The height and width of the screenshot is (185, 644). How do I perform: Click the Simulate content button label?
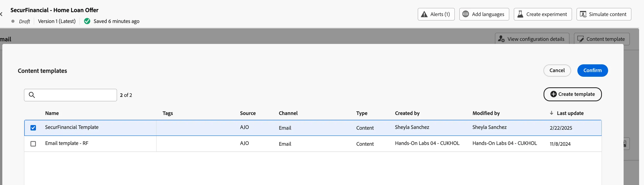click(x=608, y=14)
